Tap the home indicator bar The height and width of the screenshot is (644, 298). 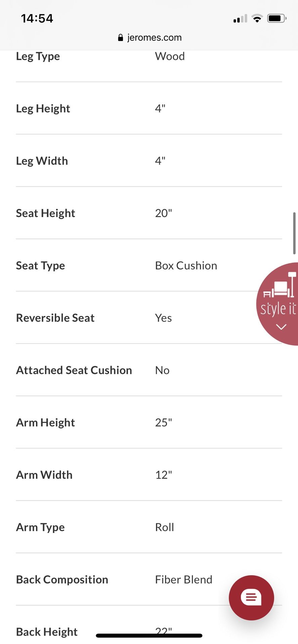tap(149, 636)
